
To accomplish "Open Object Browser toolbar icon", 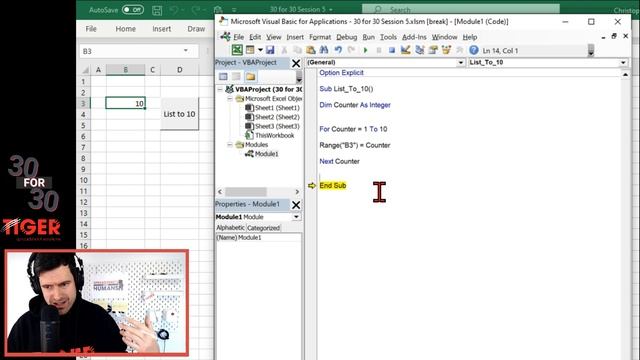I will coord(446,50).
